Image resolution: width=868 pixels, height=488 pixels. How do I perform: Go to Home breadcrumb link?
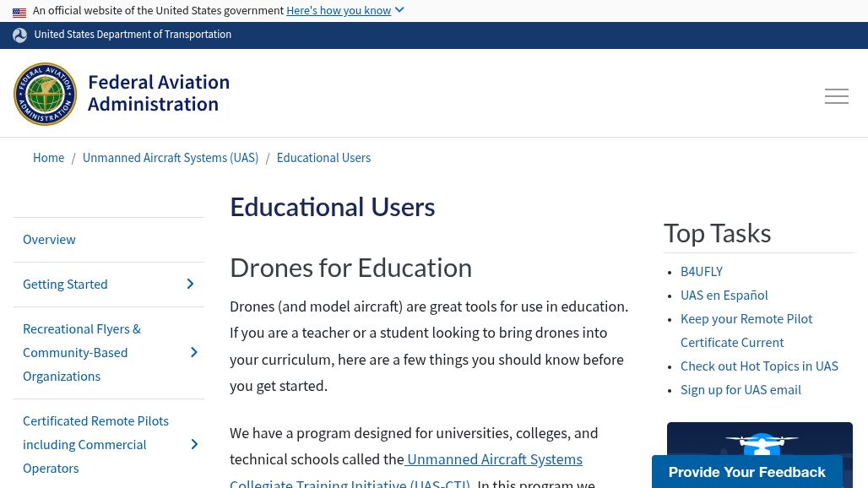[x=48, y=158]
